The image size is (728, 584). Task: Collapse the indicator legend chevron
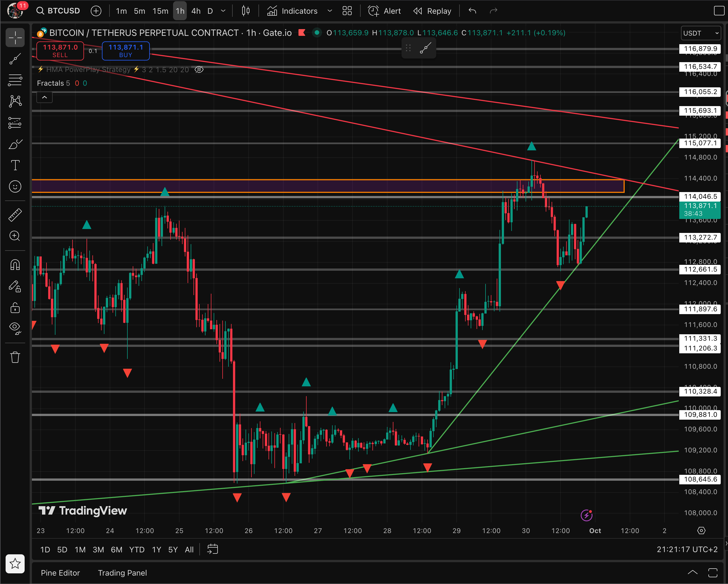[x=45, y=97]
